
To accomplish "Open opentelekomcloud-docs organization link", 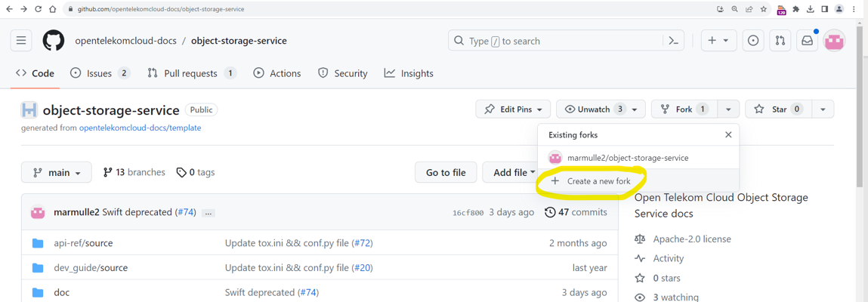I will 125,41.
